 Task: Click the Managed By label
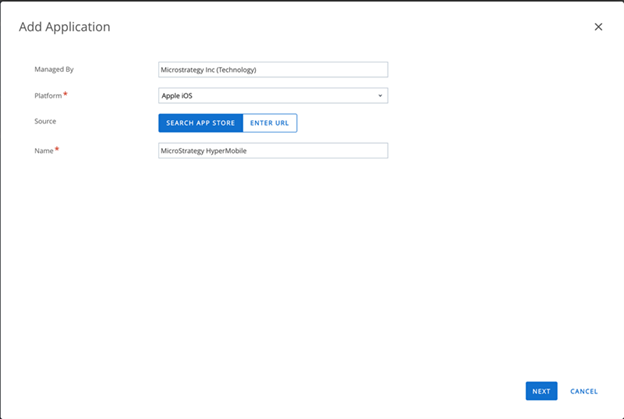(54, 69)
